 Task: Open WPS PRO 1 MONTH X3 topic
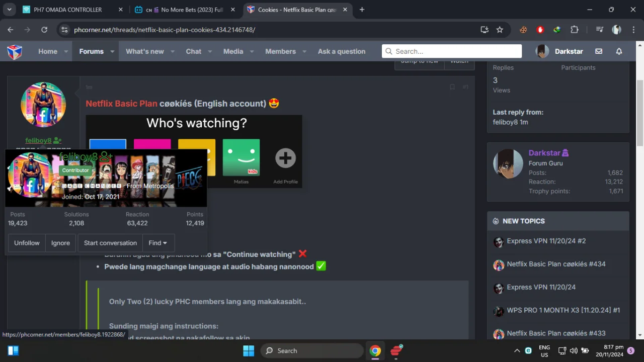(x=563, y=310)
